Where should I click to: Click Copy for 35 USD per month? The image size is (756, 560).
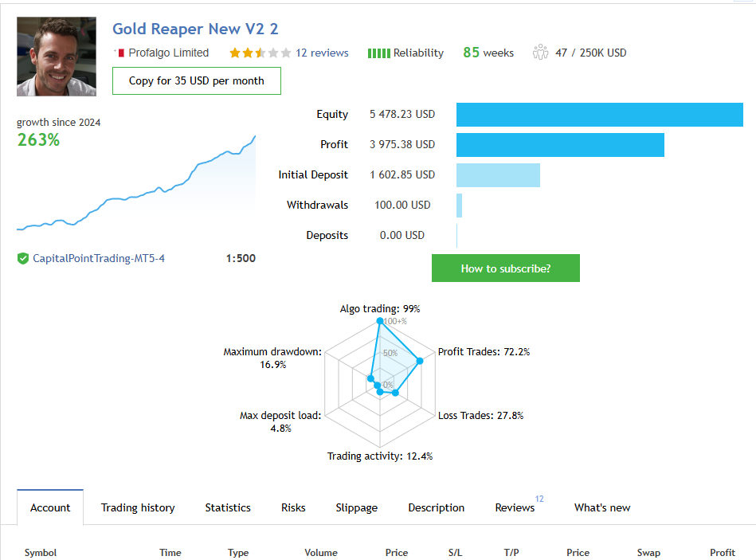click(197, 81)
